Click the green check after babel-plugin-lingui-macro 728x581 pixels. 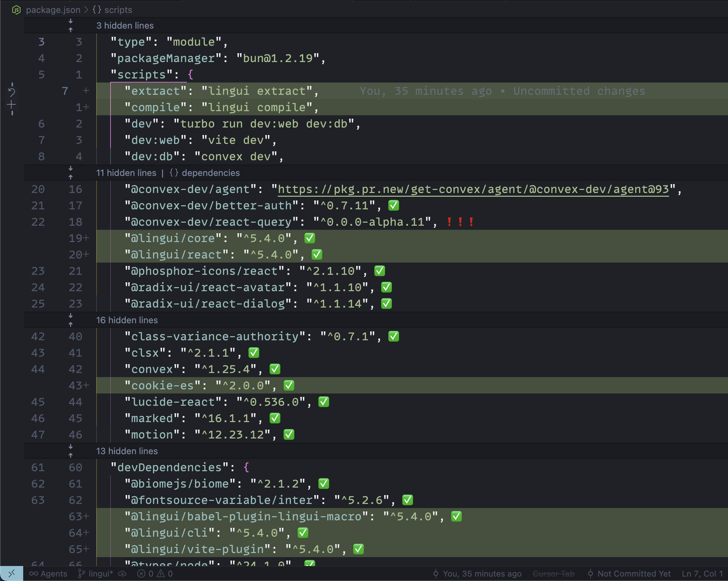click(x=456, y=517)
